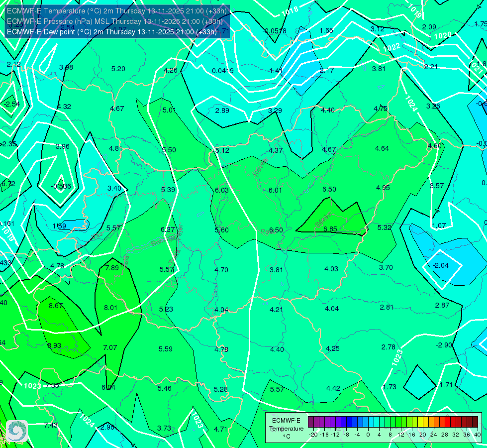
Task: Click the Békés county label
Action: [x=323, y=220]
